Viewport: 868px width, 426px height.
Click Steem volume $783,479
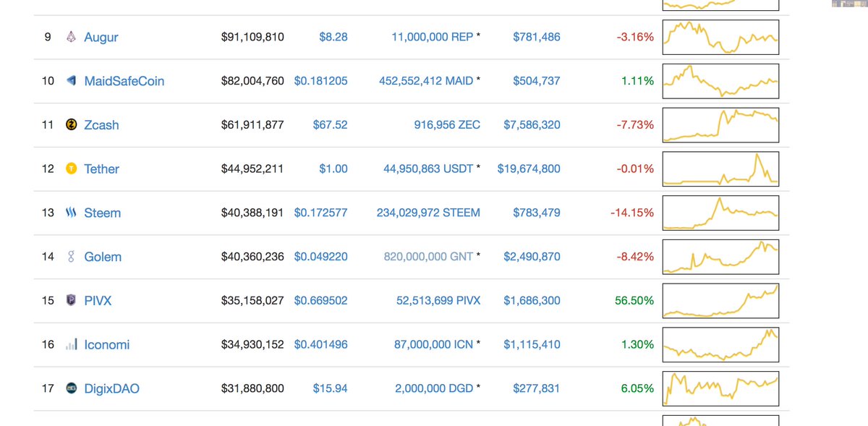tap(536, 213)
